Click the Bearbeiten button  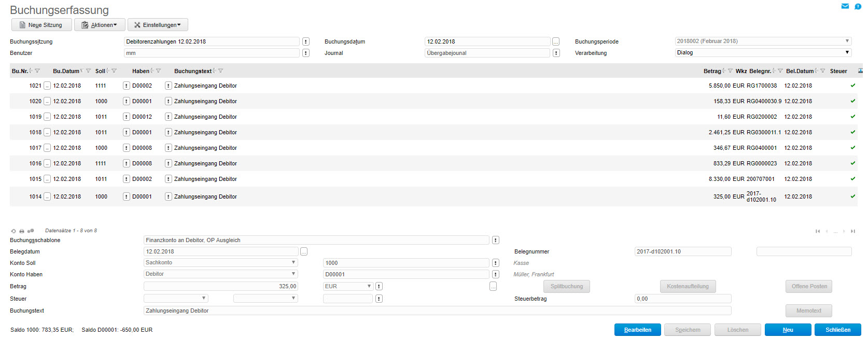[638, 330]
